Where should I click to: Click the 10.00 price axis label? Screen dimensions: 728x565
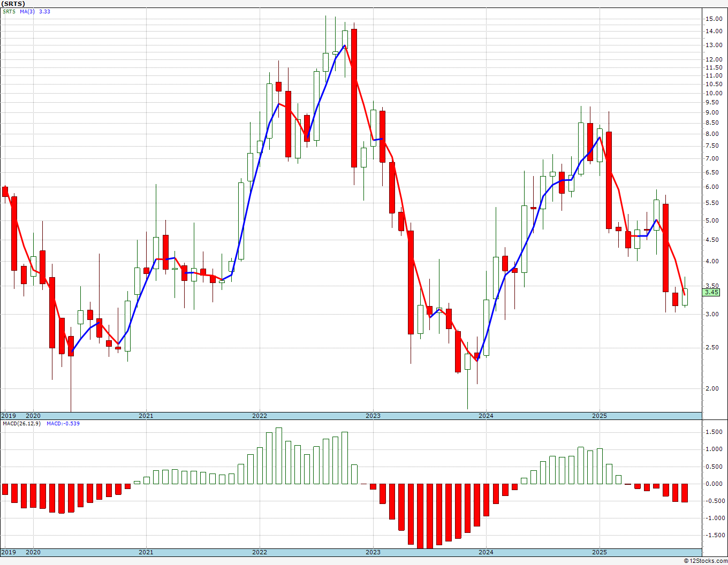pyautogui.click(x=714, y=93)
